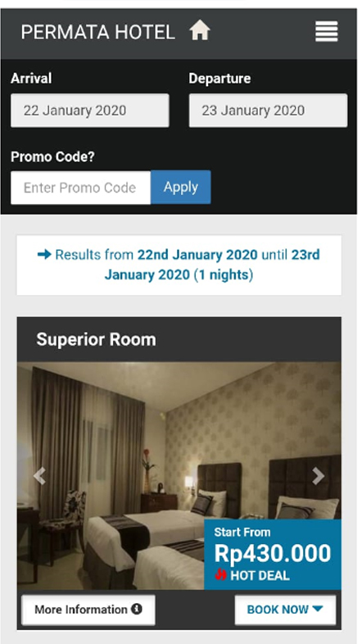Click the Rp430.000 Start From price badge
The height and width of the screenshot is (644, 362).
point(273,555)
